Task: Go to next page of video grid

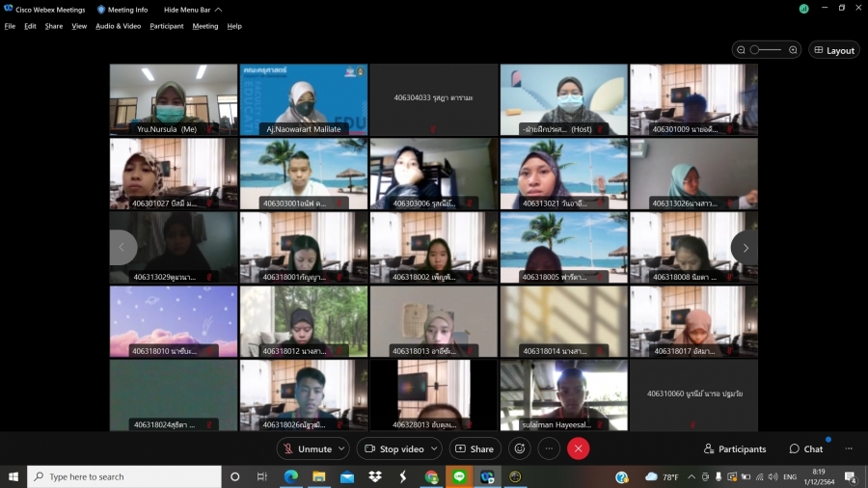Action: point(745,248)
